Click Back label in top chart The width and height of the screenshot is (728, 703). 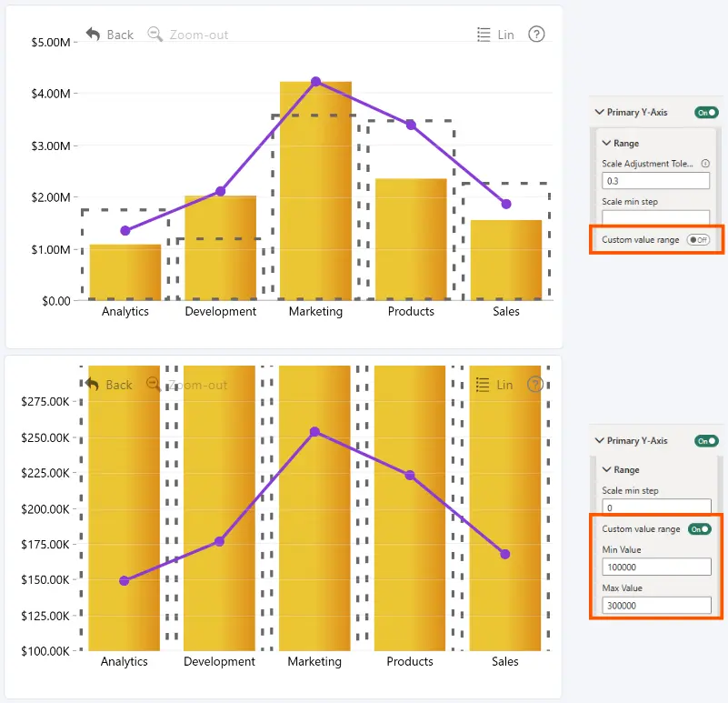pyautogui.click(x=120, y=35)
